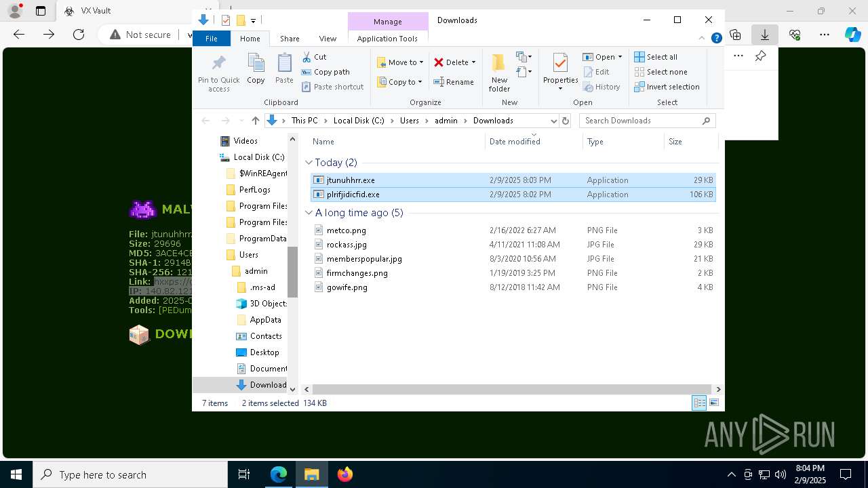The image size is (868, 488).
Task: Switch to Details view icon in status bar
Action: tap(699, 403)
